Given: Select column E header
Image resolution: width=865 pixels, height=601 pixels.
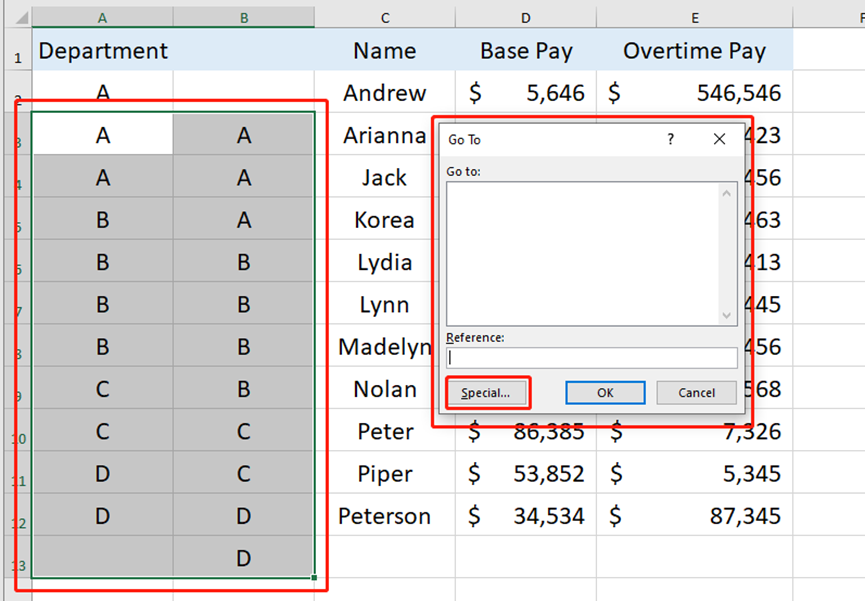Looking at the screenshot, I should coord(695,18).
